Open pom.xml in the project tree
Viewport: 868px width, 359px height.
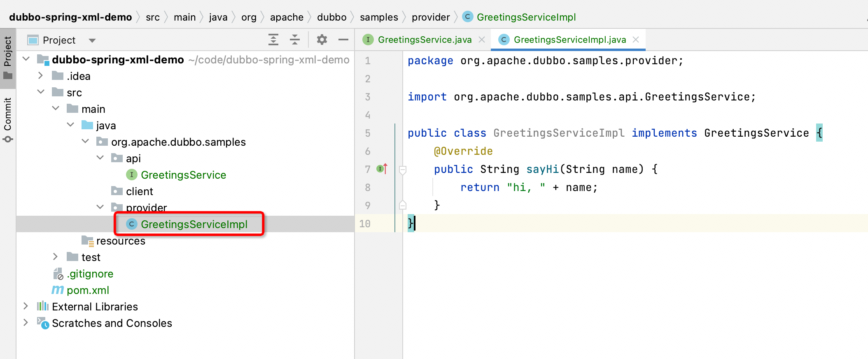[x=88, y=290]
